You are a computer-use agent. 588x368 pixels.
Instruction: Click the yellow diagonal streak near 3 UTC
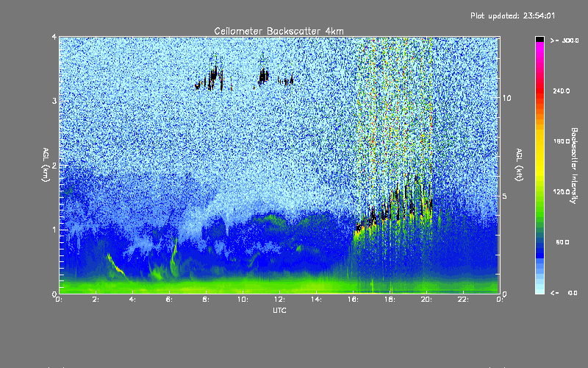(x=116, y=266)
